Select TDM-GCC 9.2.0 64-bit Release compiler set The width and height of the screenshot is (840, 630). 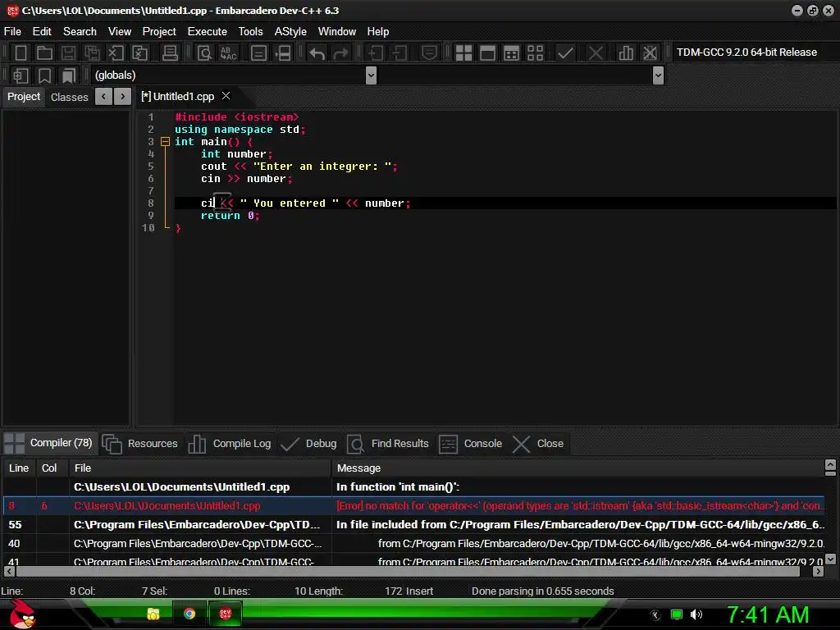pos(746,52)
